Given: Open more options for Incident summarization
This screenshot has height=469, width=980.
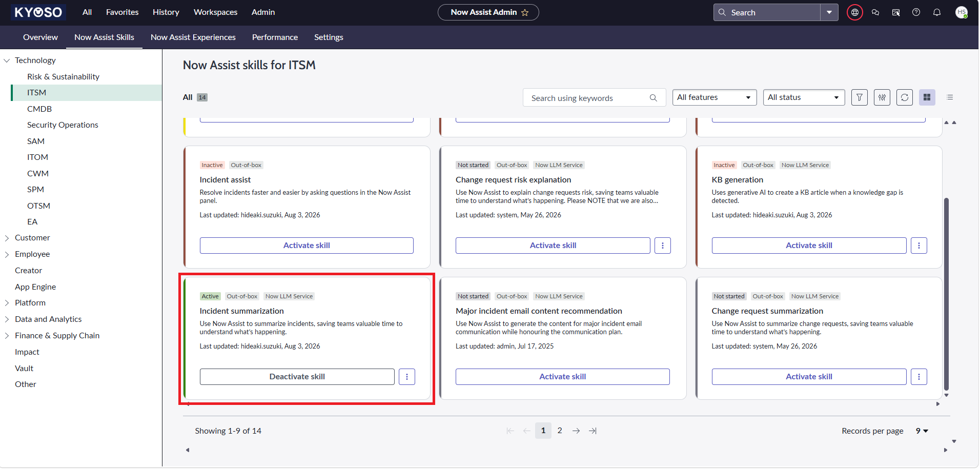Looking at the screenshot, I should pos(407,377).
